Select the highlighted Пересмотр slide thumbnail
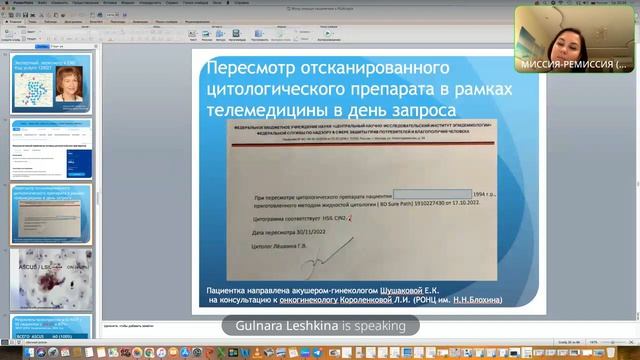This screenshot has height=360, width=640. coord(51,214)
